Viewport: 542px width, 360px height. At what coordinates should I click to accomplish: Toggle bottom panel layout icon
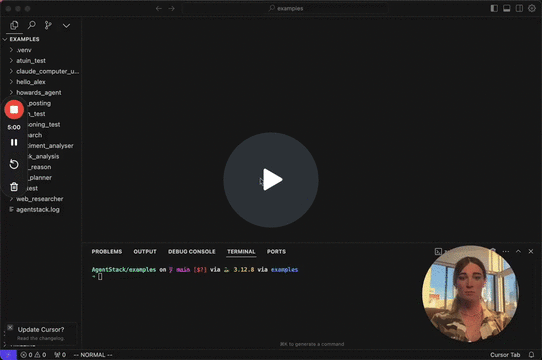tap(506, 8)
